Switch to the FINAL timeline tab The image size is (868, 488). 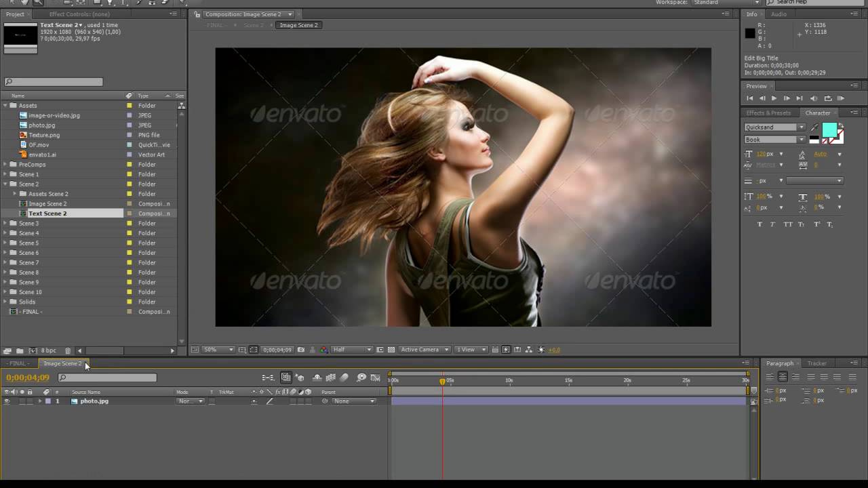17,363
